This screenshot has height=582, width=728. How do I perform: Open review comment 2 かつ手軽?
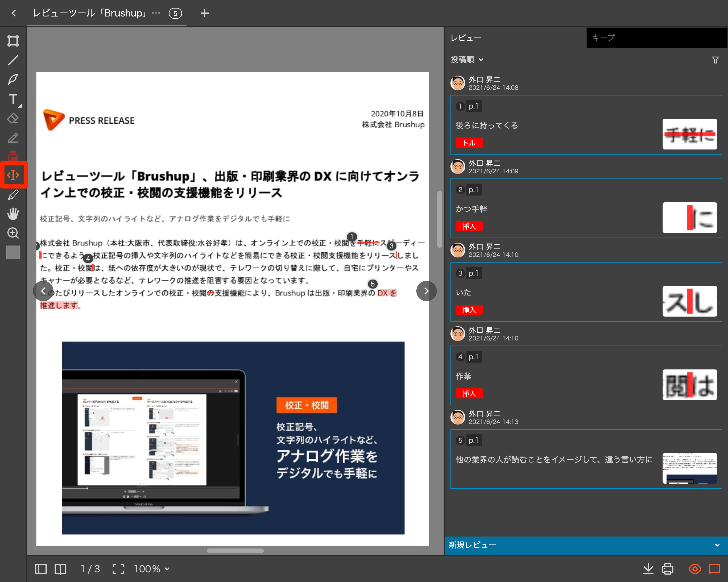[x=586, y=208]
